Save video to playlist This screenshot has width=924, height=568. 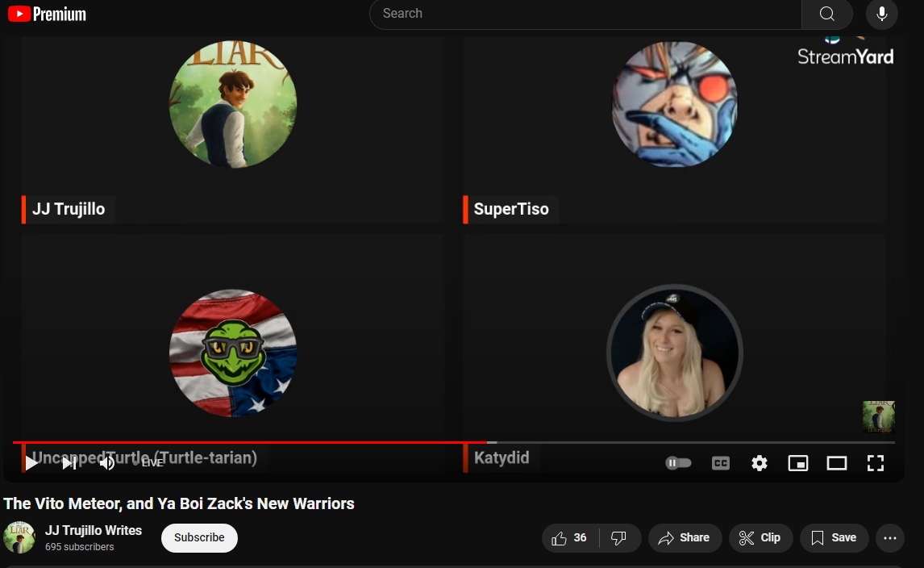click(x=834, y=537)
